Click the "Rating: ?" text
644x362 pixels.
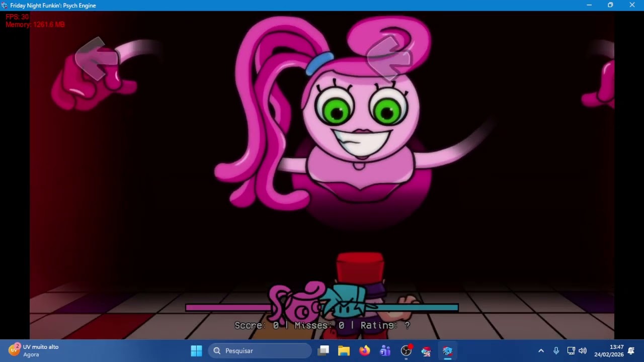coord(385,325)
